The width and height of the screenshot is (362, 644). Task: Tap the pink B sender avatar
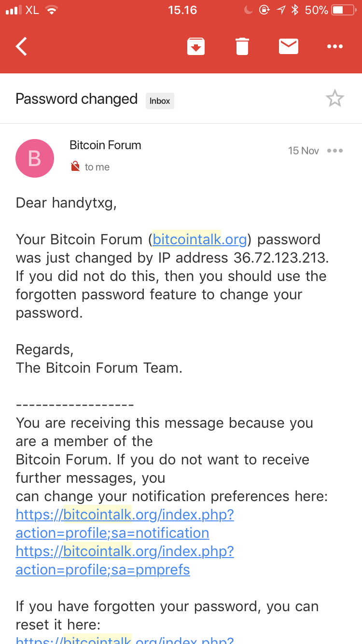[35, 158]
